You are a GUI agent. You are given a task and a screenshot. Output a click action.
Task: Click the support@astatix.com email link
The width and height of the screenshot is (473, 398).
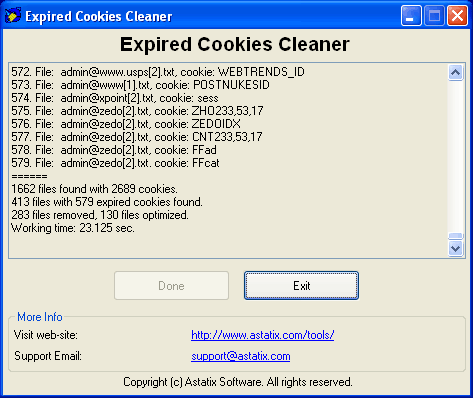241,356
